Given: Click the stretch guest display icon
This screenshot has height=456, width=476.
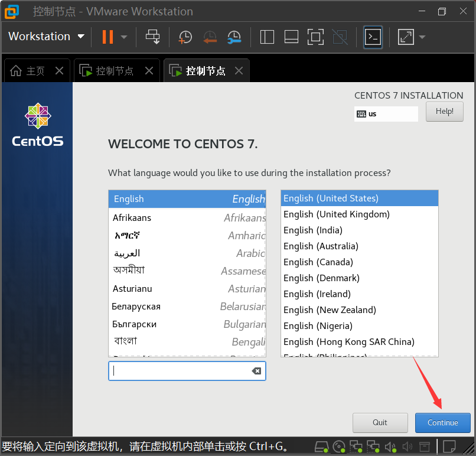Looking at the screenshot, I should click(406, 37).
